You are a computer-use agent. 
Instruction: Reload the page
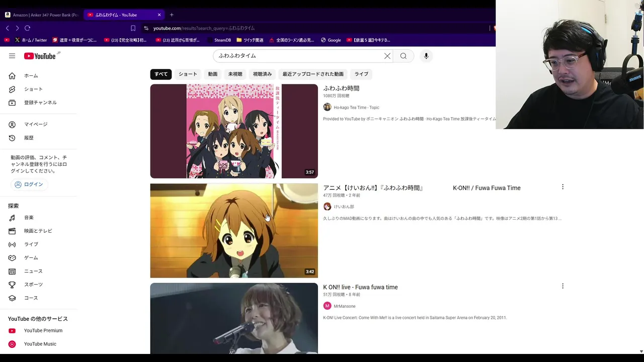pos(28,28)
